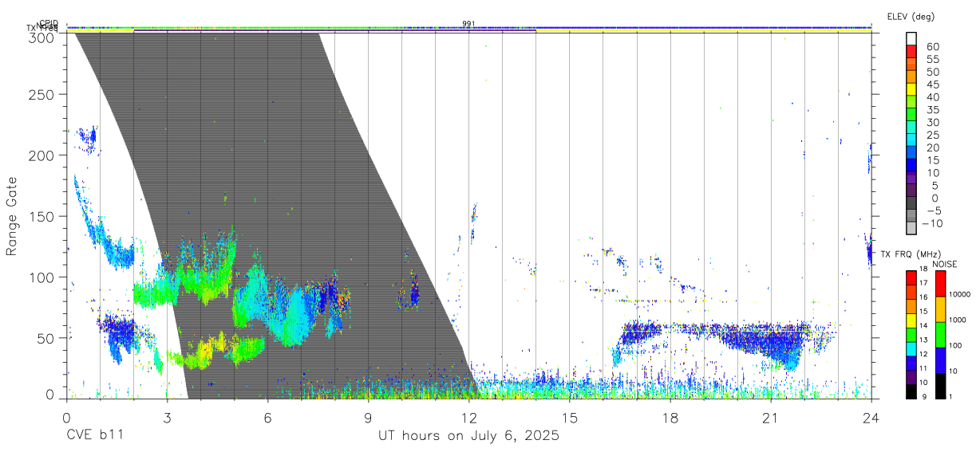The image size is (980, 452).
Task: Click the ELEV (deg) legend title
Action: (911, 16)
